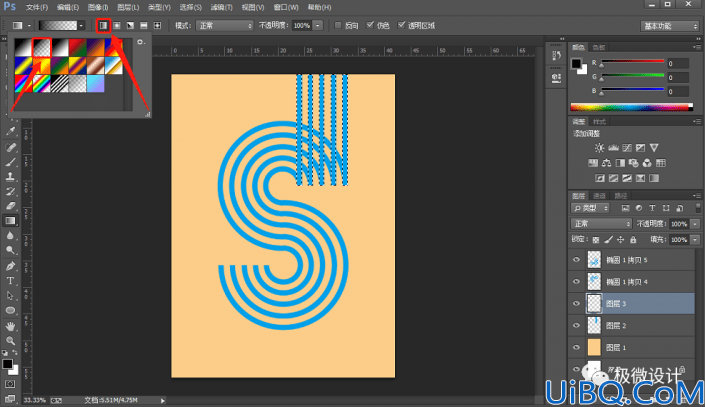The width and height of the screenshot is (705, 407).
Task: Open the 窗口(W) menu
Action: pos(286,7)
